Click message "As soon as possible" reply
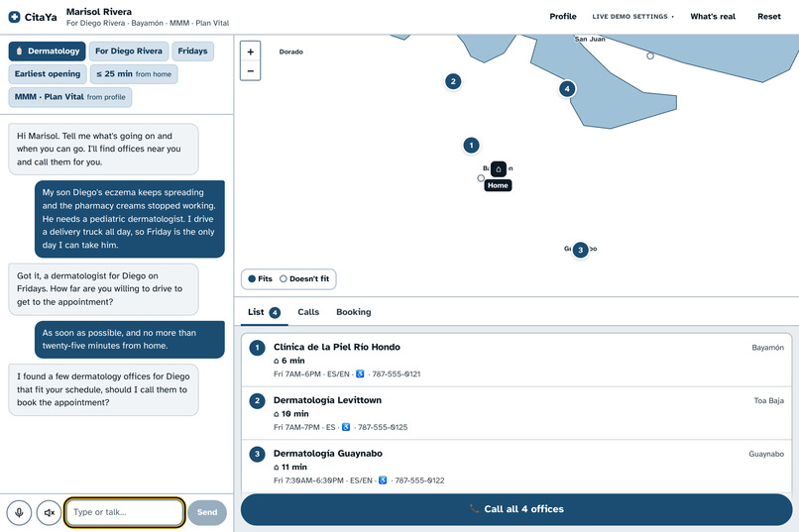799x532 pixels. tap(130, 339)
